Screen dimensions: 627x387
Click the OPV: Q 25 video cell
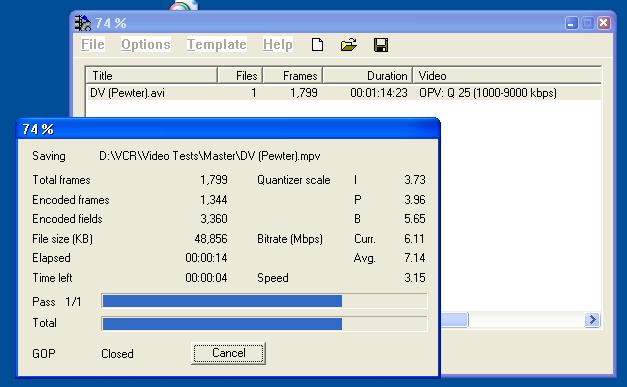tap(488, 93)
